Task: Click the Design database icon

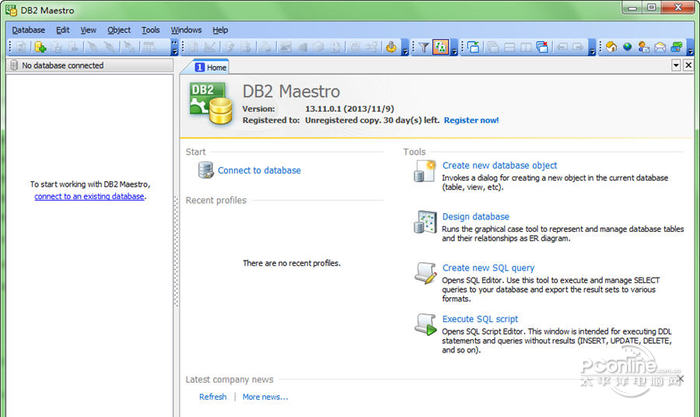Action: pos(424,223)
